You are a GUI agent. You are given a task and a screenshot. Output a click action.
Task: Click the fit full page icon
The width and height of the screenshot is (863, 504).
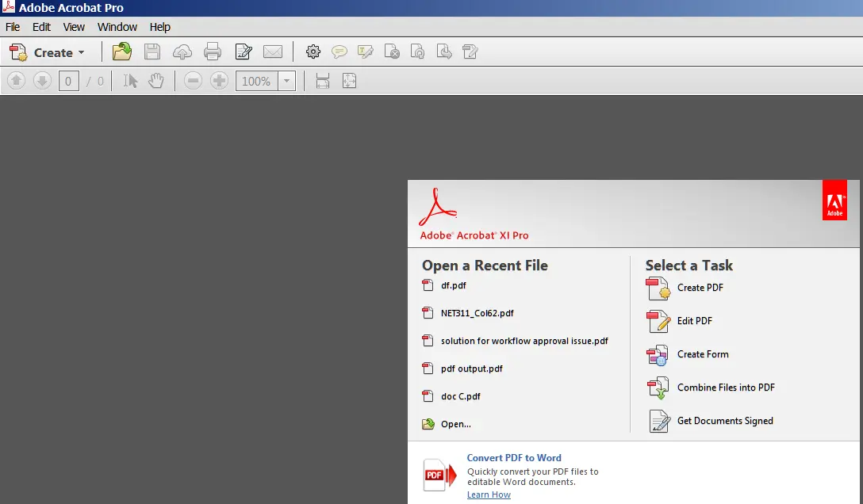(x=350, y=82)
